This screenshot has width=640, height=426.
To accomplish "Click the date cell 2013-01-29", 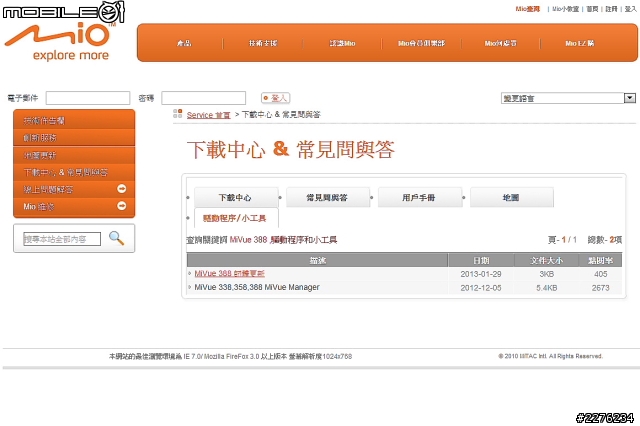I will click(481, 274).
